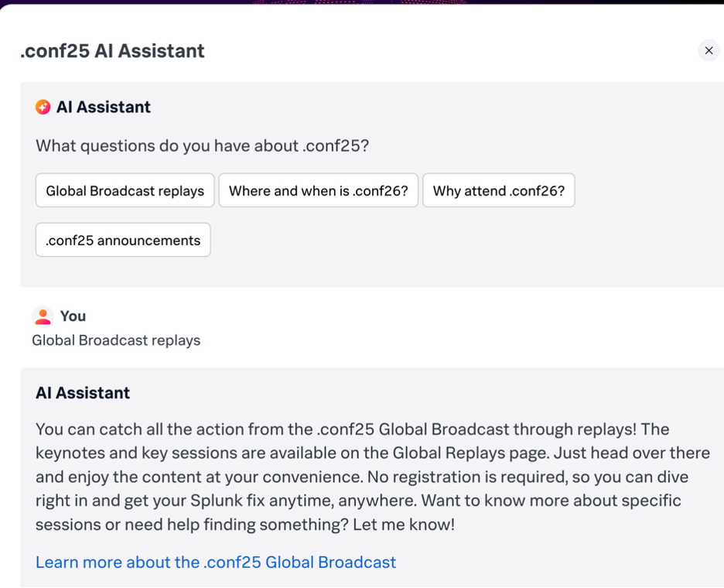This screenshot has width=724, height=588.
Task: Click the AI Assistant heading above the reply
Action: [83, 393]
